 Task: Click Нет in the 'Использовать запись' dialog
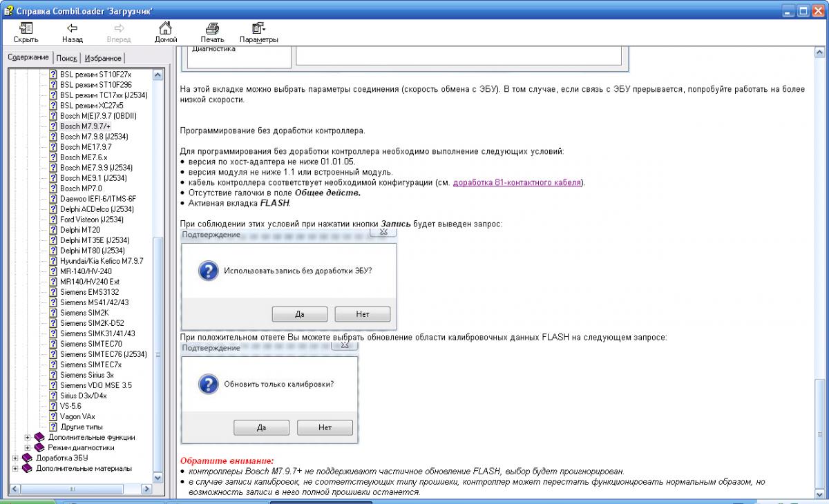pos(363,314)
